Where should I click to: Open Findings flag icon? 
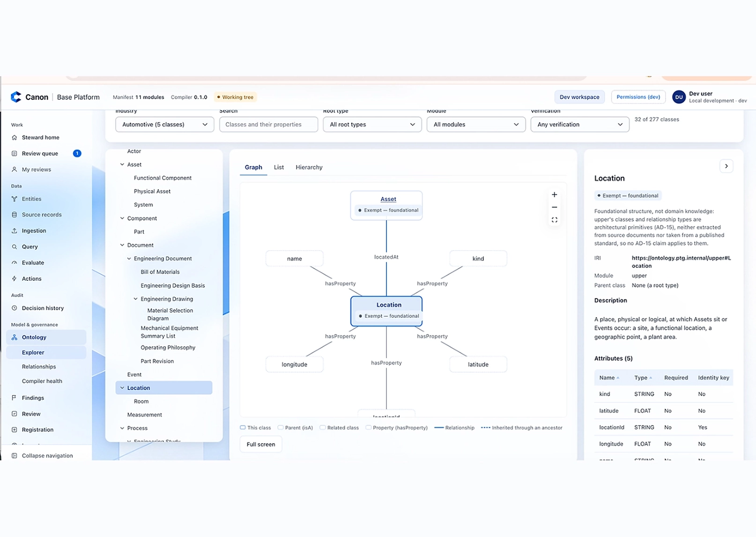pyautogui.click(x=15, y=397)
